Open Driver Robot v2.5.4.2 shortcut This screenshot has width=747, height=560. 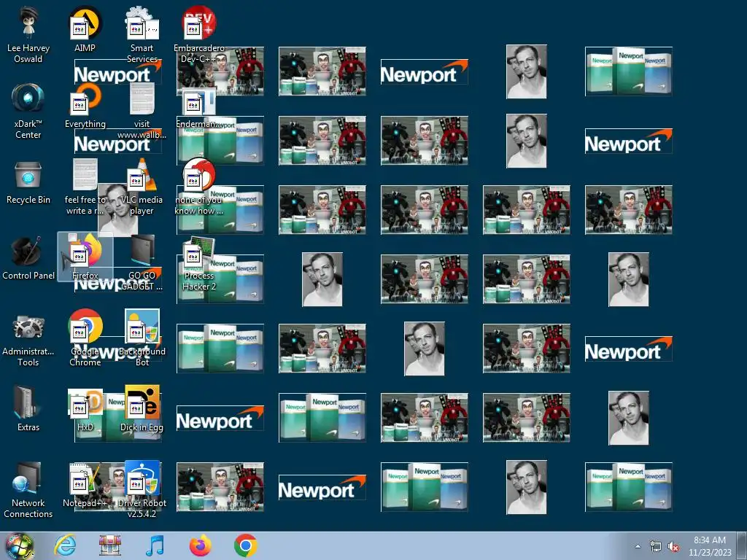coord(142,489)
